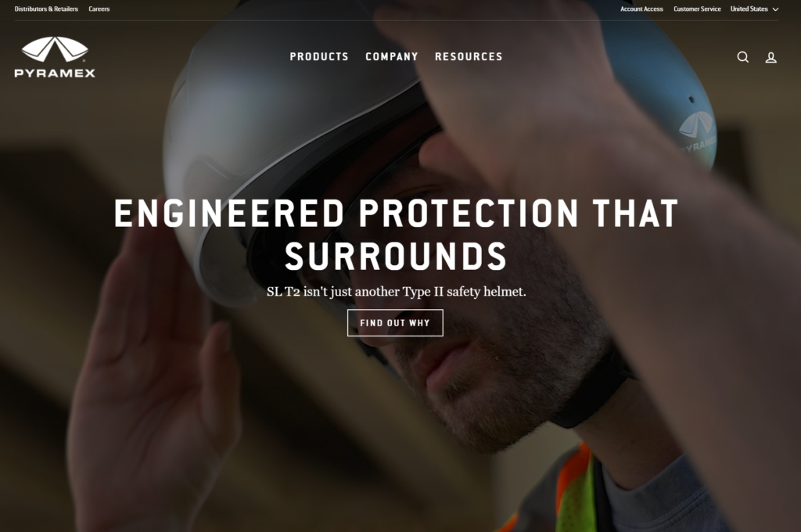Click the SL T2 safety helmet subtitle text
The image size is (801, 532).
396,292
